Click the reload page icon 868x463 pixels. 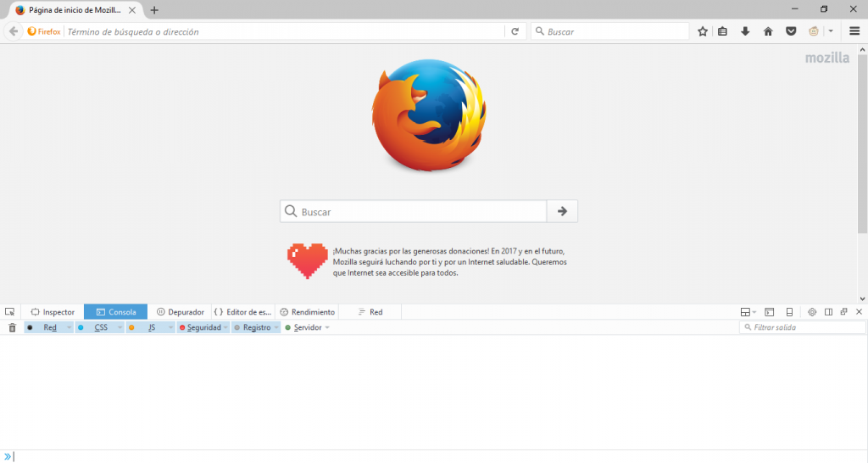[515, 31]
